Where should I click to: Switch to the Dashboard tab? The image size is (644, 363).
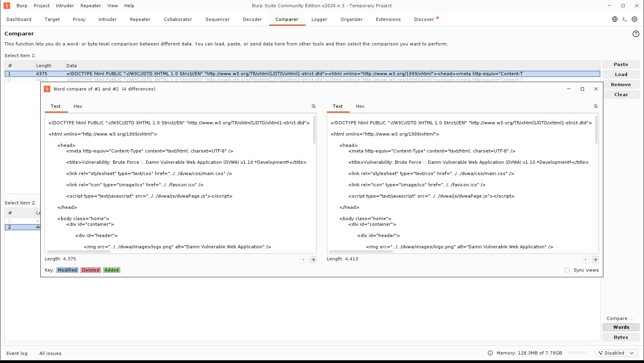(19, 19)
